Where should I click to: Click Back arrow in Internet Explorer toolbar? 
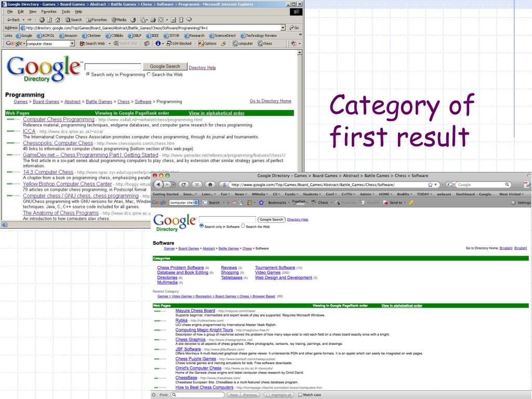(14, 20)
